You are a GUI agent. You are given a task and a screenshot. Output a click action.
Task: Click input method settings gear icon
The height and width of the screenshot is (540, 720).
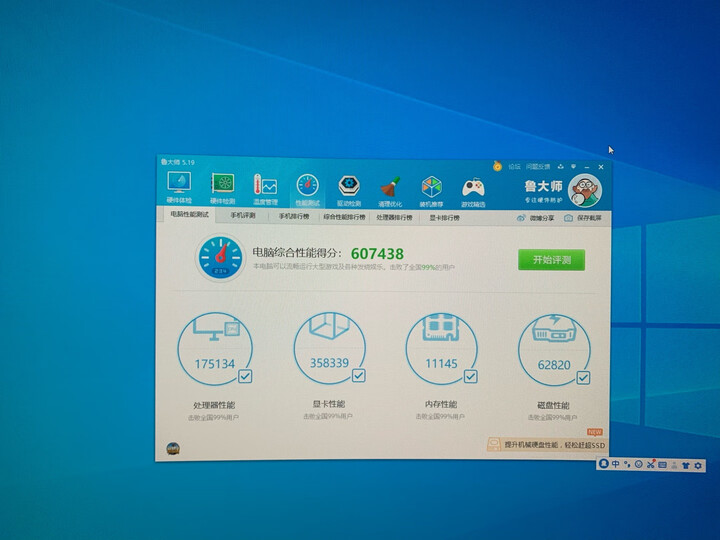click(x=698, y=465)
